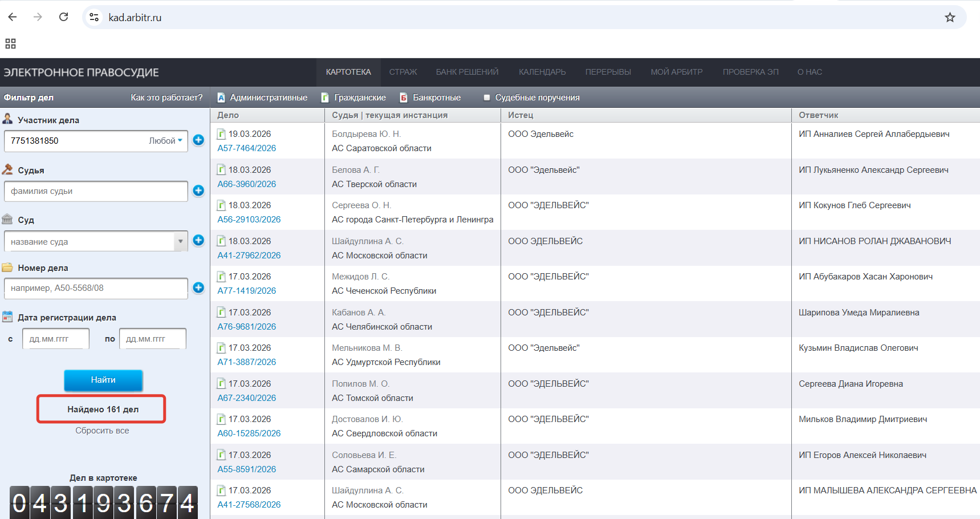Bookmark this page with the star icon
This screenshot has width=980, height=519.
950,18
